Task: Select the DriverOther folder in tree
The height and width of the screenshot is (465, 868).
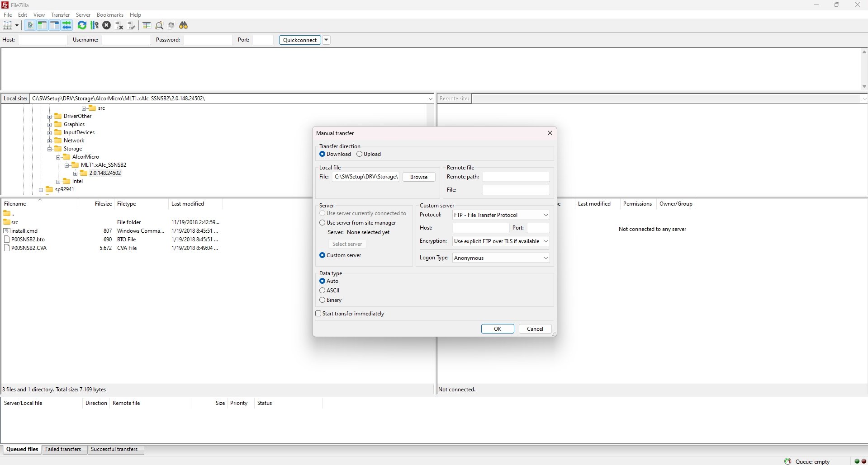Action: tap(77, 116)
